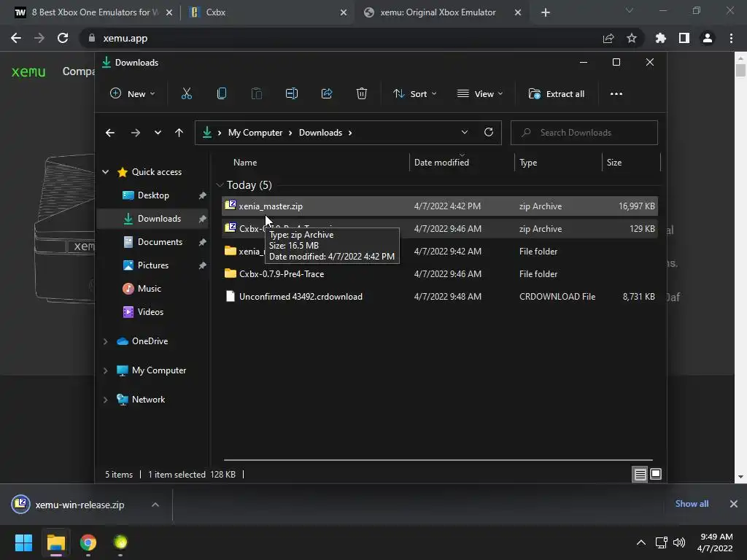
Task: Open Desktop in the navigation pane
Action: [x=153, y=195]
